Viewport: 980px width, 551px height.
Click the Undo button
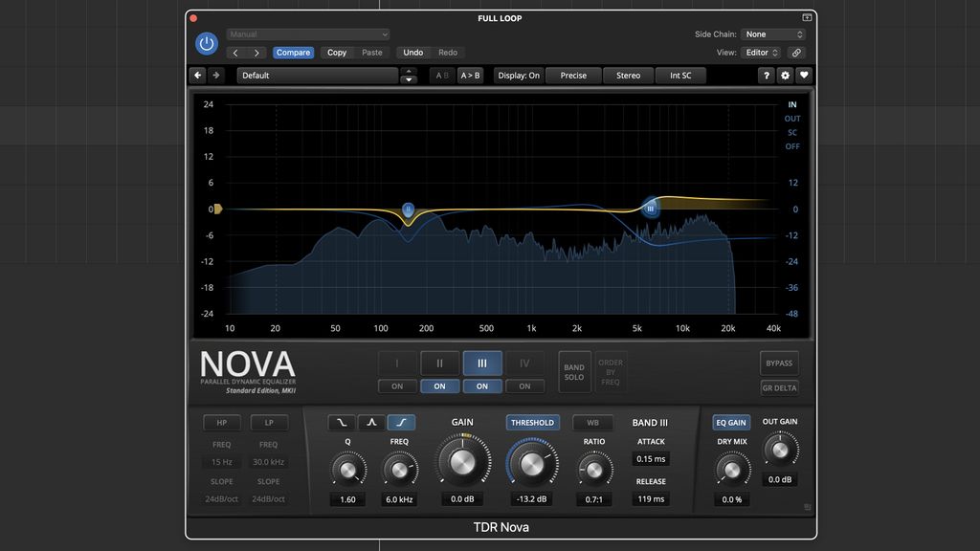point(413,53)
